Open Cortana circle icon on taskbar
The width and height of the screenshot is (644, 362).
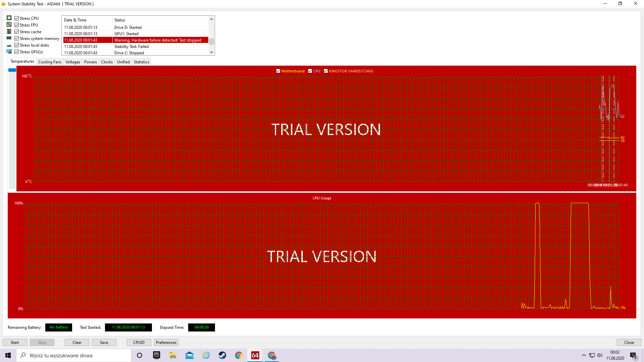pyautogui.click(x=140, y=355)
